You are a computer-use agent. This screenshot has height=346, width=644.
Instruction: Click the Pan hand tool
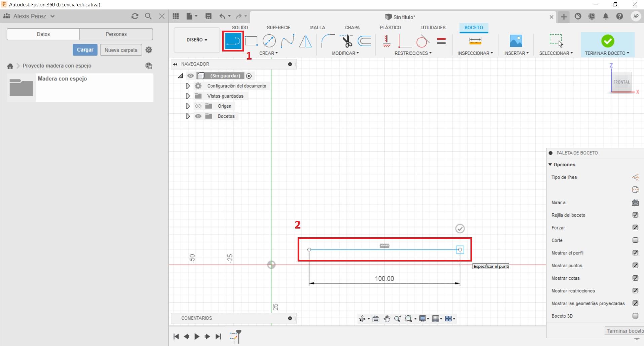click(x=387, y=319)
